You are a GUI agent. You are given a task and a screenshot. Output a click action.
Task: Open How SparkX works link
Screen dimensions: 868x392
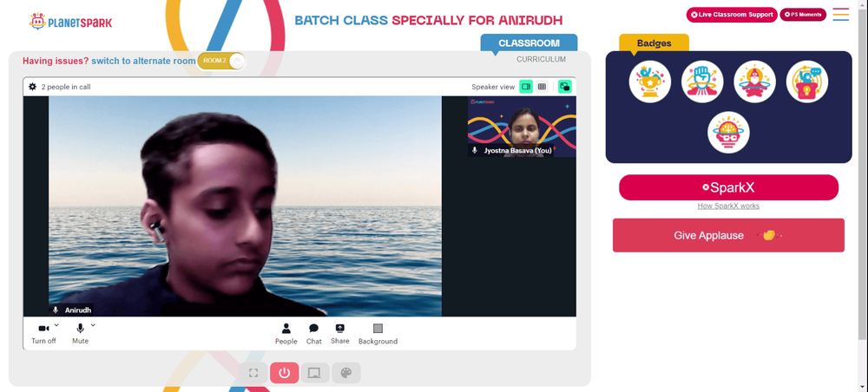click(728, 206)
